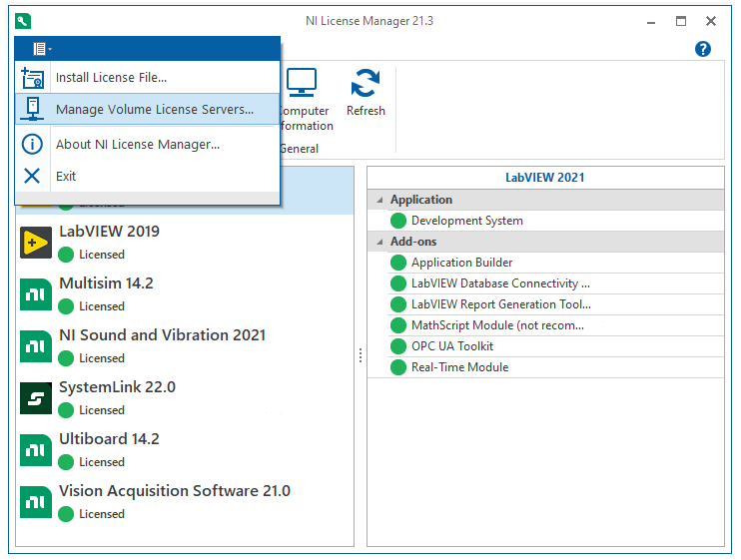741x560 pixels.
Task: Select Vision Acquisition Software 21.0
Action: [x=174, y=491]
